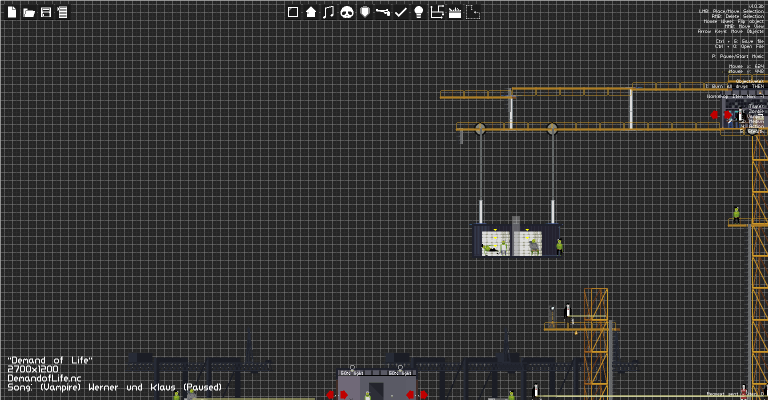Open the music note song selector
768x400 pixels.
click(x=329, y=12)
